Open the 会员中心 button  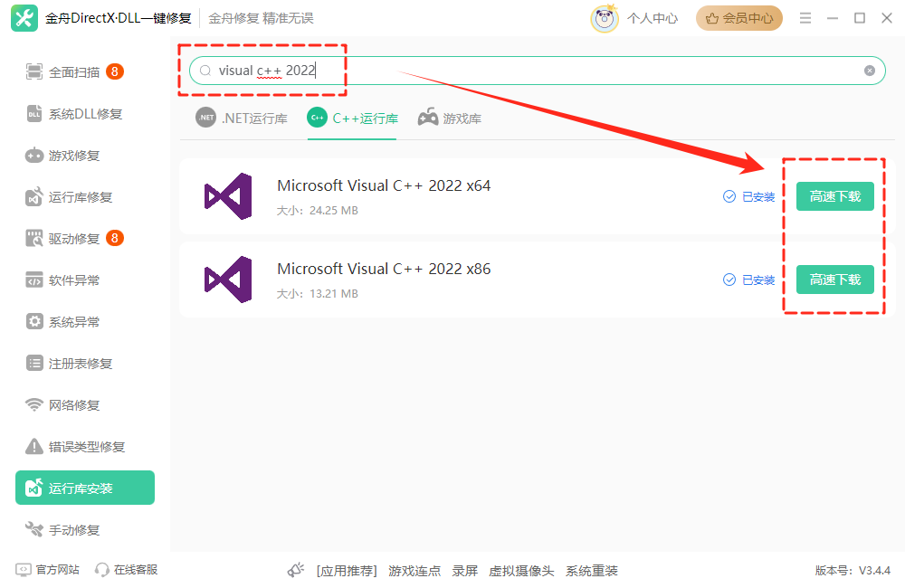tap(738, 18)
